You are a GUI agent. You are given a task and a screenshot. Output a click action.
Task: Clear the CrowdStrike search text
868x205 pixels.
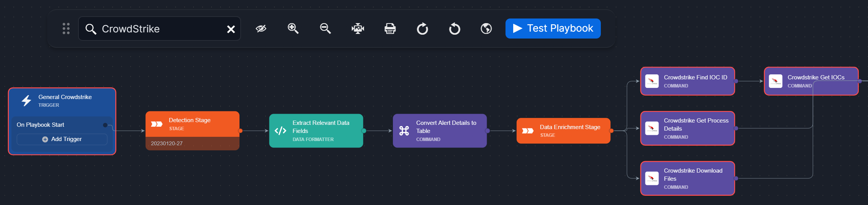[x=231, y=29]
